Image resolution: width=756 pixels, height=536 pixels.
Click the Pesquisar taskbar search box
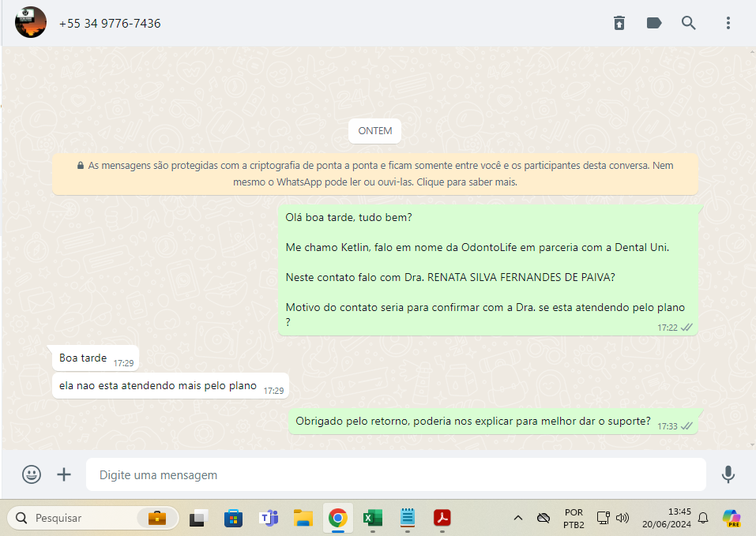click(93, 518)
